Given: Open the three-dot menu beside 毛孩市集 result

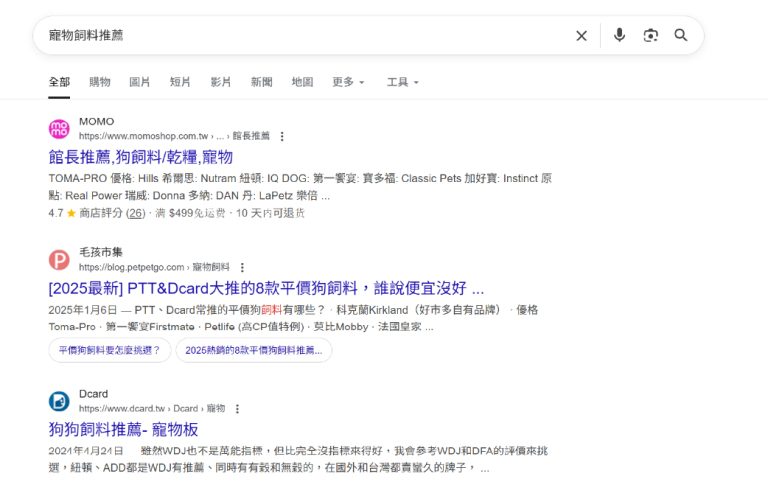Looking at the screenshot, I should 242,267.
